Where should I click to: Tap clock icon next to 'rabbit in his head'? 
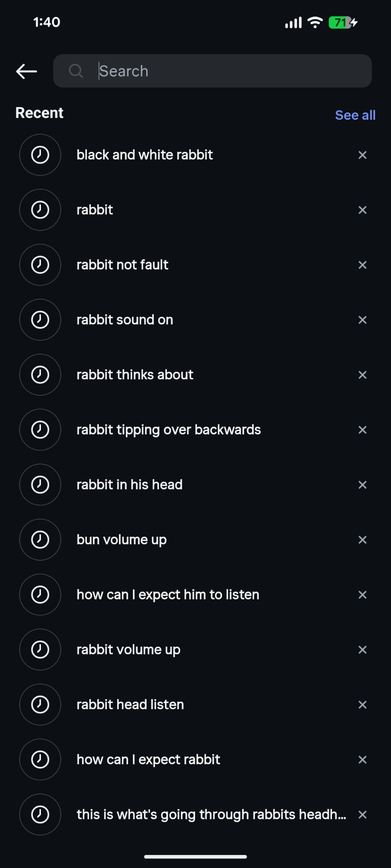[40, 484]
